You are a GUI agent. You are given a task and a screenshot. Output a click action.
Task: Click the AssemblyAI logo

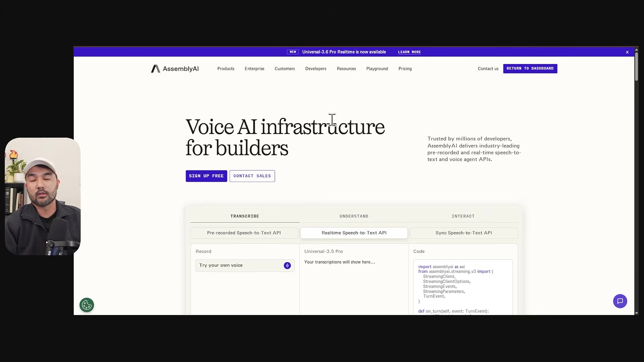175,69
